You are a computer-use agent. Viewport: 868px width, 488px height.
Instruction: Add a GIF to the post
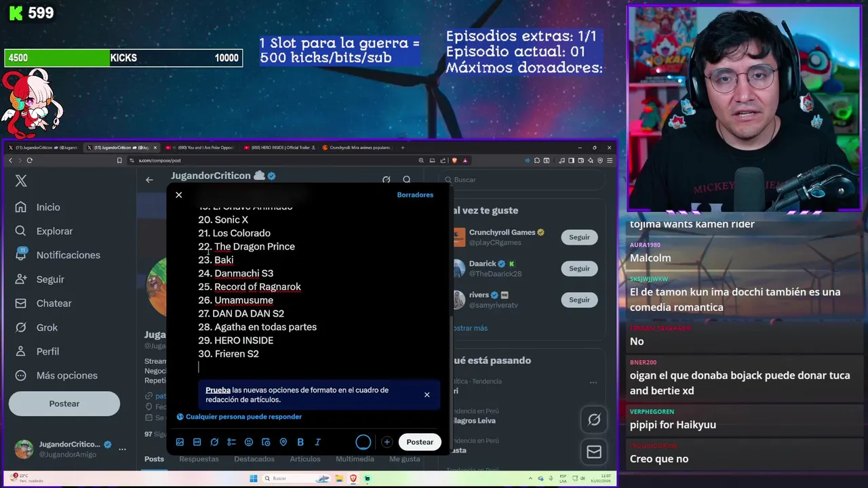(197, 442)
